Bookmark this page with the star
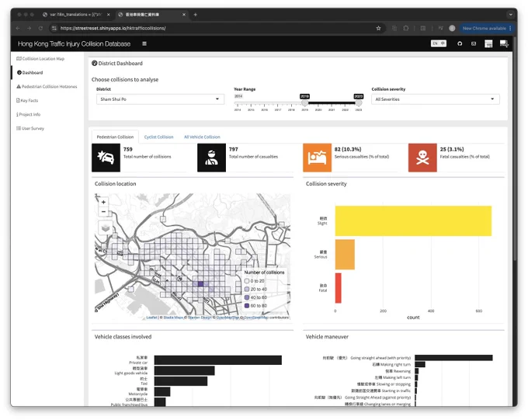 click(x=378, y=28)
